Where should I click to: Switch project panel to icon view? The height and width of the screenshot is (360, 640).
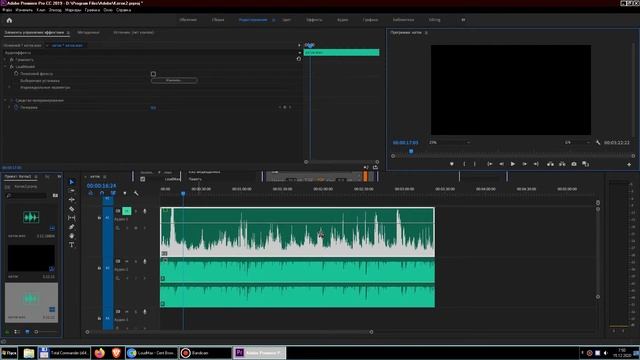click(27, 332)
